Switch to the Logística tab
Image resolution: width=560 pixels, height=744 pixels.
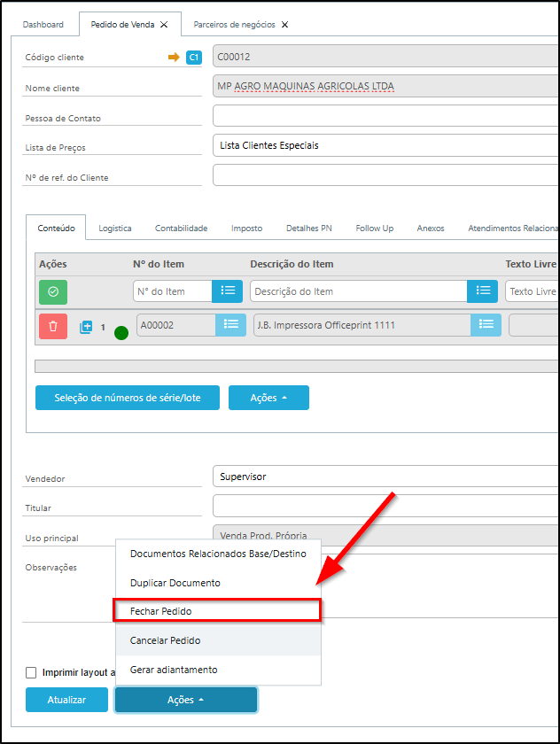click(x=115, y=228)
